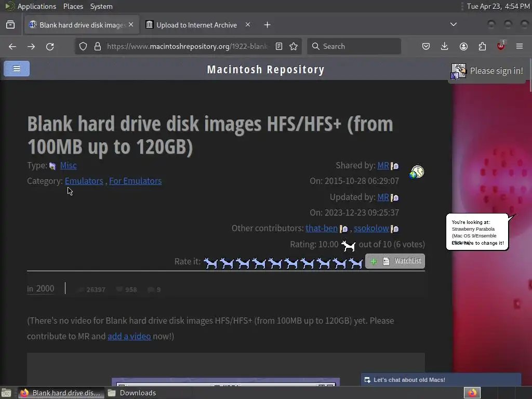
Task: Open Firefox application hamburger menu
Action: tap(520, 46)
